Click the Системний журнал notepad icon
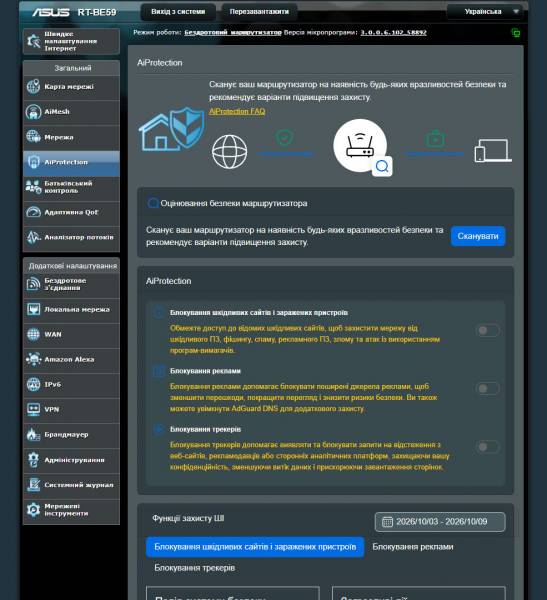This screenshot has width=547, height=600. [x=33, y=485]
